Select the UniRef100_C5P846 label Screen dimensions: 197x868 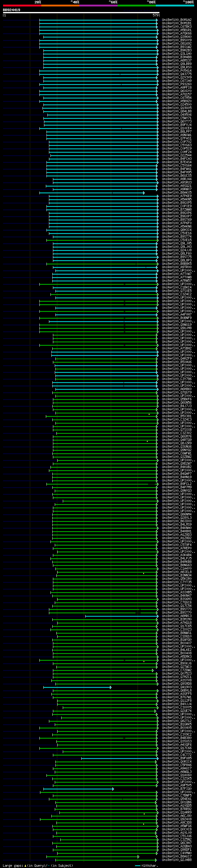click(x=177, y=765)
